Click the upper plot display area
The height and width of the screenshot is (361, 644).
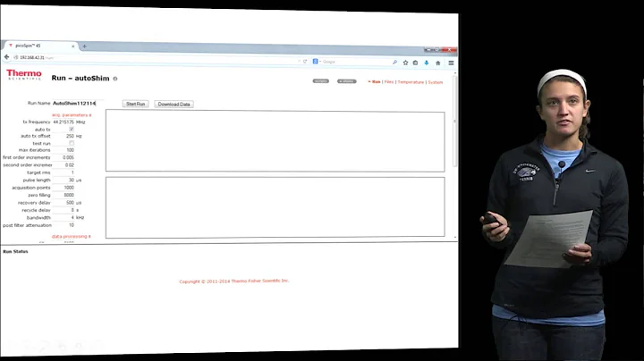pyautogui.click(x=275, y=141)
